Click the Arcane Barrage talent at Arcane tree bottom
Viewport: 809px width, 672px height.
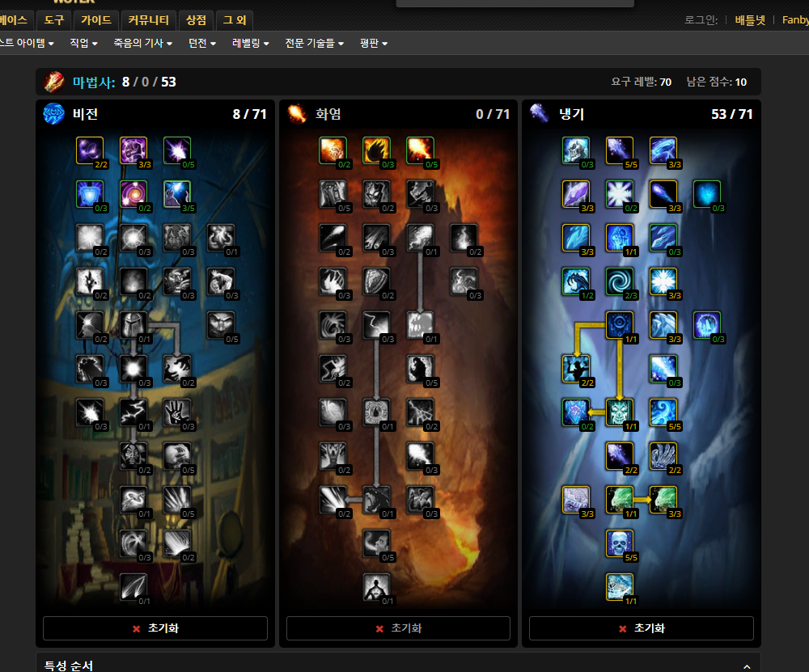[x=133, y=587]
